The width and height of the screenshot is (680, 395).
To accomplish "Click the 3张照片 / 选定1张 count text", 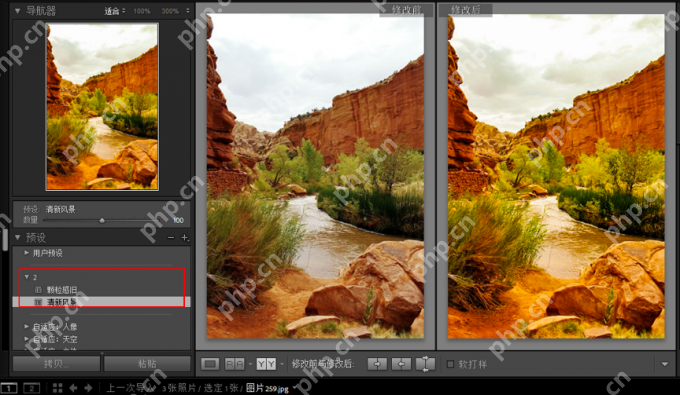I will point(200,388).
